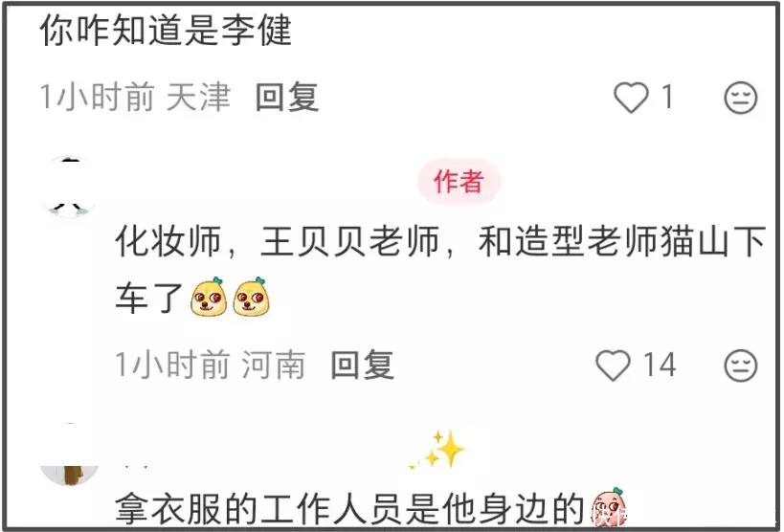Click the peach emoji ending the last comment
The width and height of the screenshot is (784, 532).
pyautogui.click(x=609, y=507)
